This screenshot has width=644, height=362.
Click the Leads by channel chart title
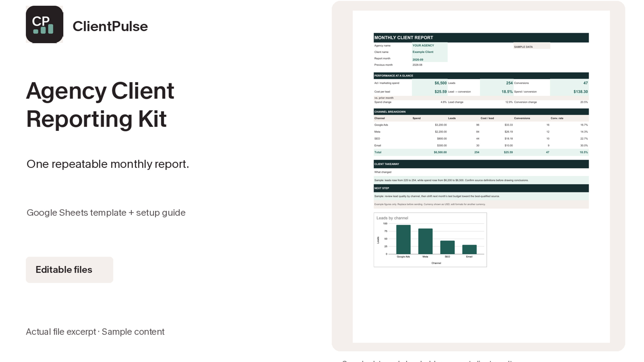pos(392,218)
